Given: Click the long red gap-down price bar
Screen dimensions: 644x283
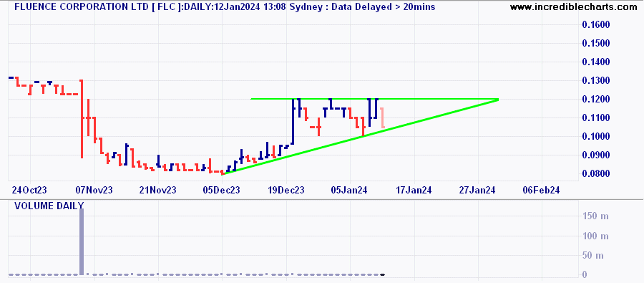Looking at the screenshot, I should (82, 119).
